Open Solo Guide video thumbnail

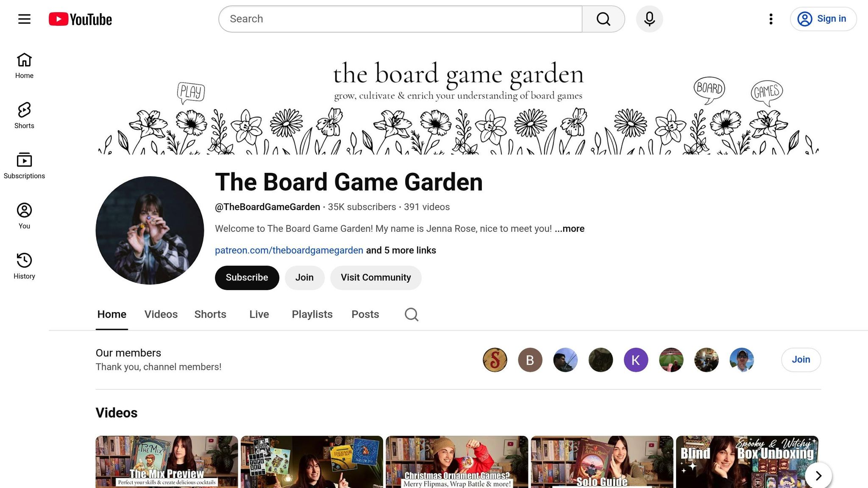[602, 462]
